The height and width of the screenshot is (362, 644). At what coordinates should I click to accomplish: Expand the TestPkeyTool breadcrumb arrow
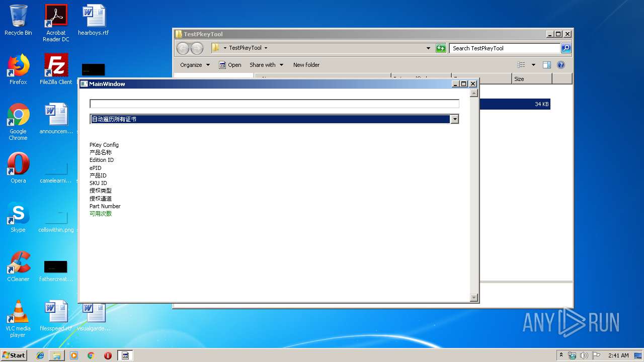[x=266, y=48]
